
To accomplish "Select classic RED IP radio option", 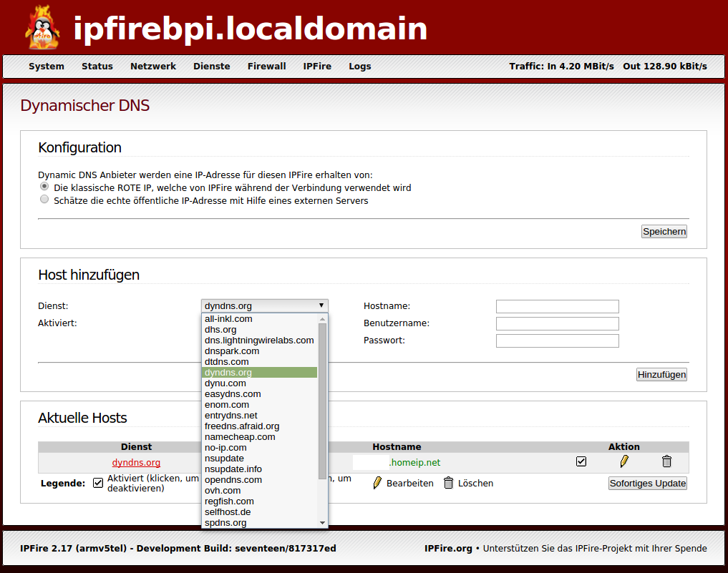I will [x=44, y=187].
